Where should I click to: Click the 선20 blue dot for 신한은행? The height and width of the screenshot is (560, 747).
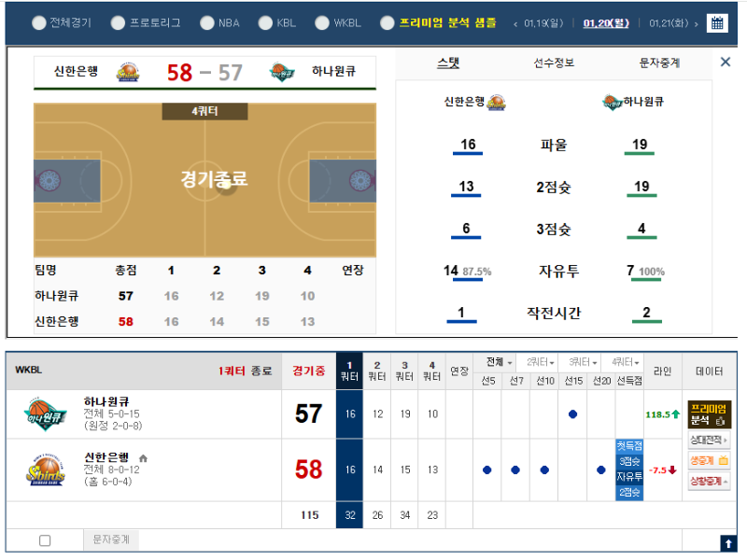click(x=601, y=470)
